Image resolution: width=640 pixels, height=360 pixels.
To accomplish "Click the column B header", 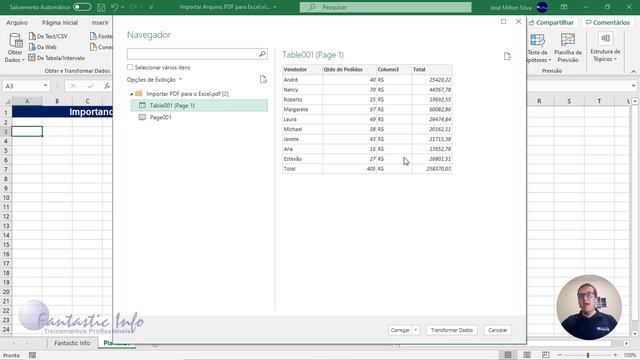I will (57, 101).
